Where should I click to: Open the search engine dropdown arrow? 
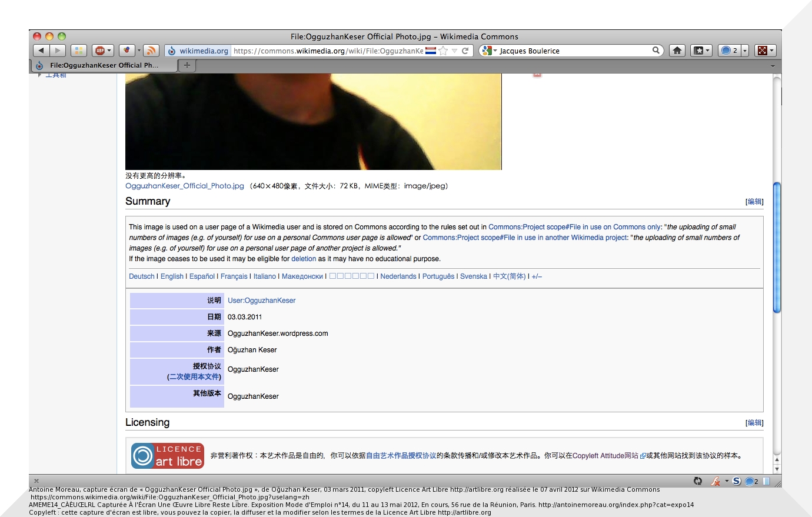point(495,51)
